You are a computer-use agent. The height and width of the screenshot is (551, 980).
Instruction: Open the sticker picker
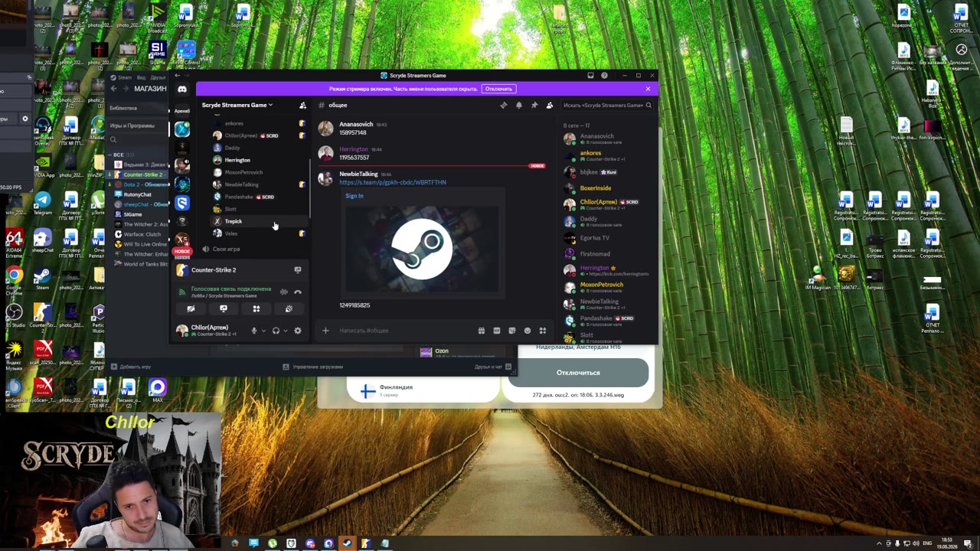512,331
